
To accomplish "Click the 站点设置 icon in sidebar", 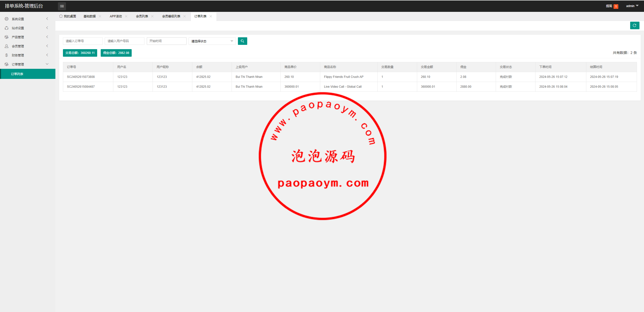I will [7, 28].
